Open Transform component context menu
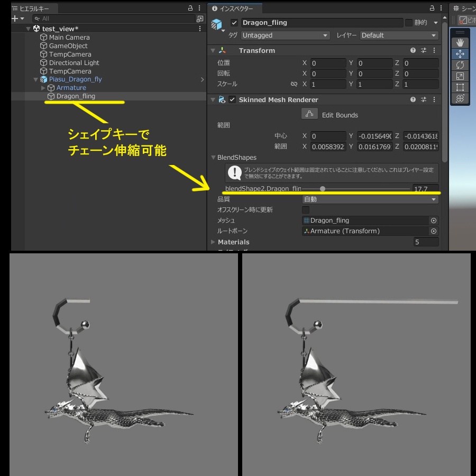The width and height of the screenshot is (476, 476). pyautogui.click(x=434, y=50)
